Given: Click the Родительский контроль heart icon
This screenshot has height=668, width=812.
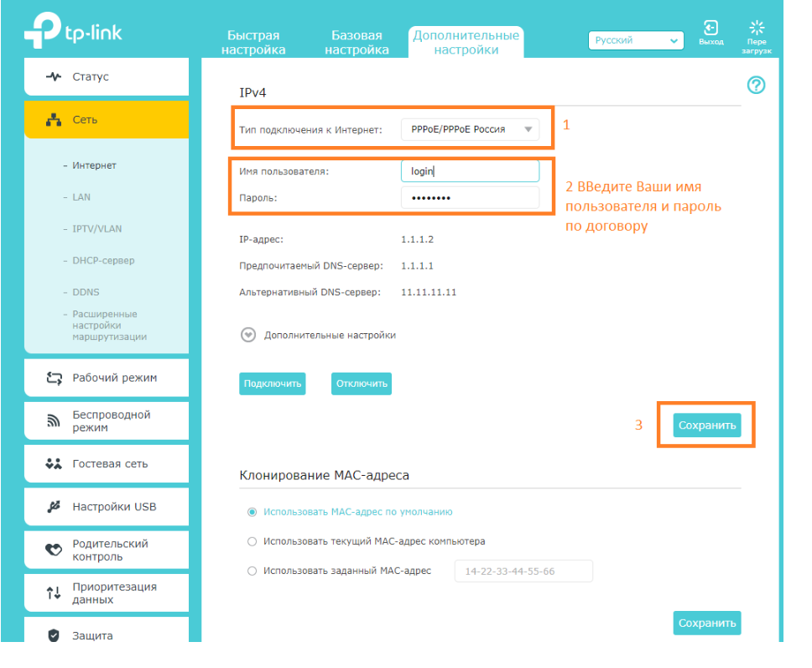Looking at the screenshot, I should click(x=54, y=550).
